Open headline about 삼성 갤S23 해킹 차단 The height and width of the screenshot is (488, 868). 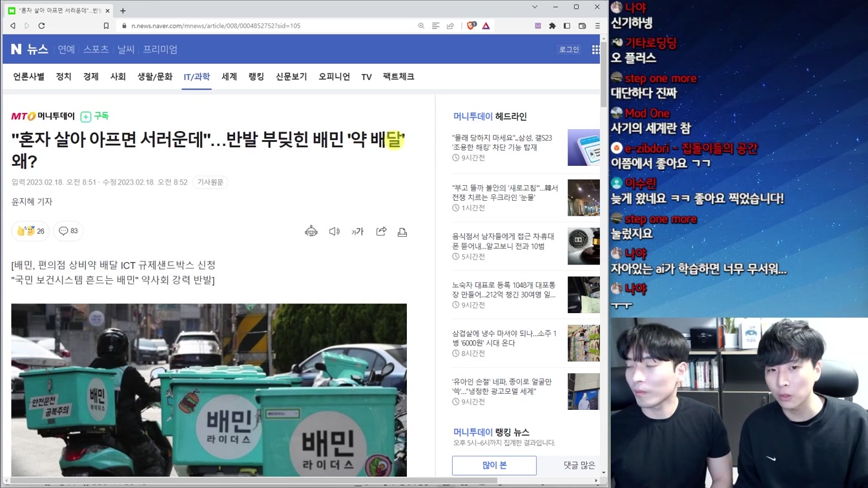pyautogui.click(x=502, y=142)
